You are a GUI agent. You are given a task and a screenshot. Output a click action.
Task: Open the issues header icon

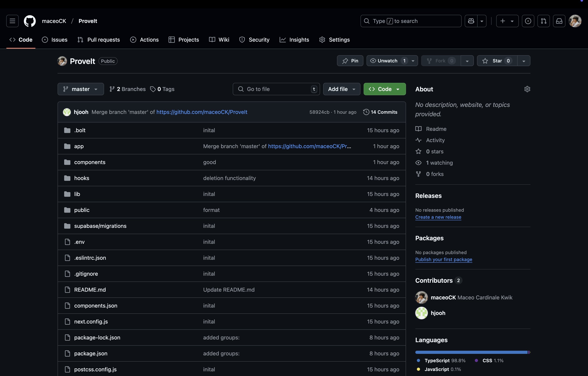528,21
